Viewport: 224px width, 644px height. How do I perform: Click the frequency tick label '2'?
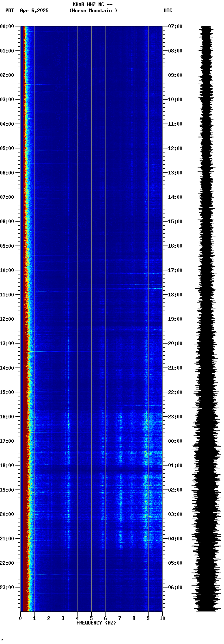[49, 618]
